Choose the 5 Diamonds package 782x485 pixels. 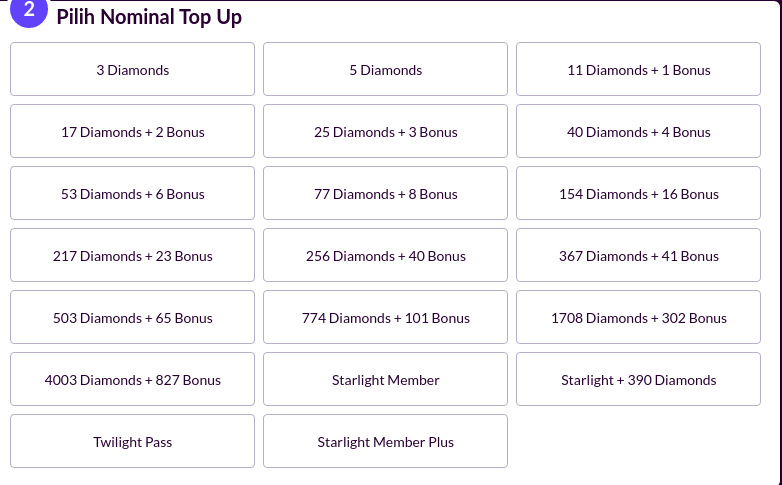(x=386, y=70)
